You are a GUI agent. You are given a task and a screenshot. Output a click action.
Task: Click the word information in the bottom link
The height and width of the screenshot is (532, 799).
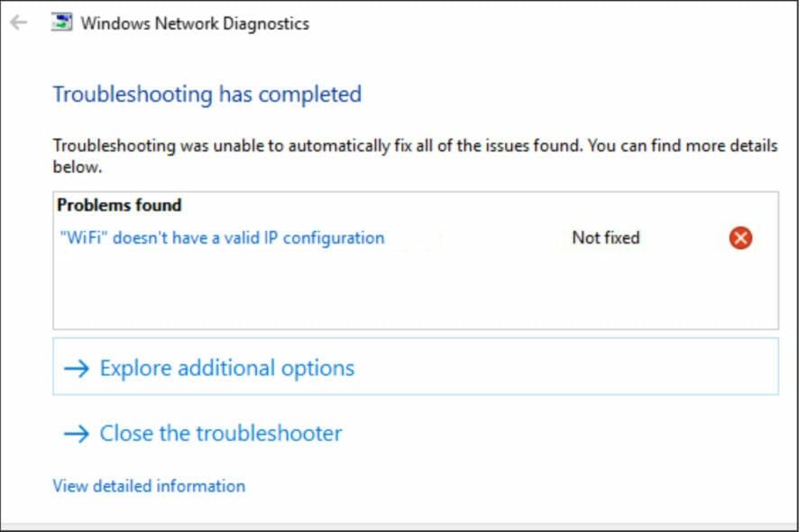click(201, 486)
